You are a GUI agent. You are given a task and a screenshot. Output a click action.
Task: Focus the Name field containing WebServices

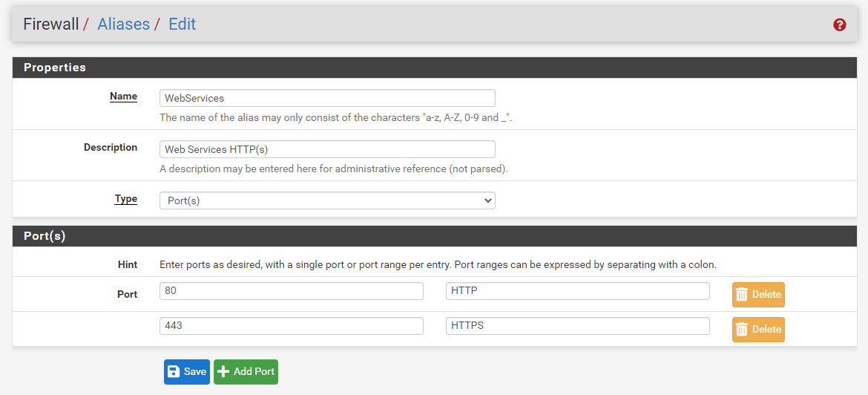(x=327, y=98)
